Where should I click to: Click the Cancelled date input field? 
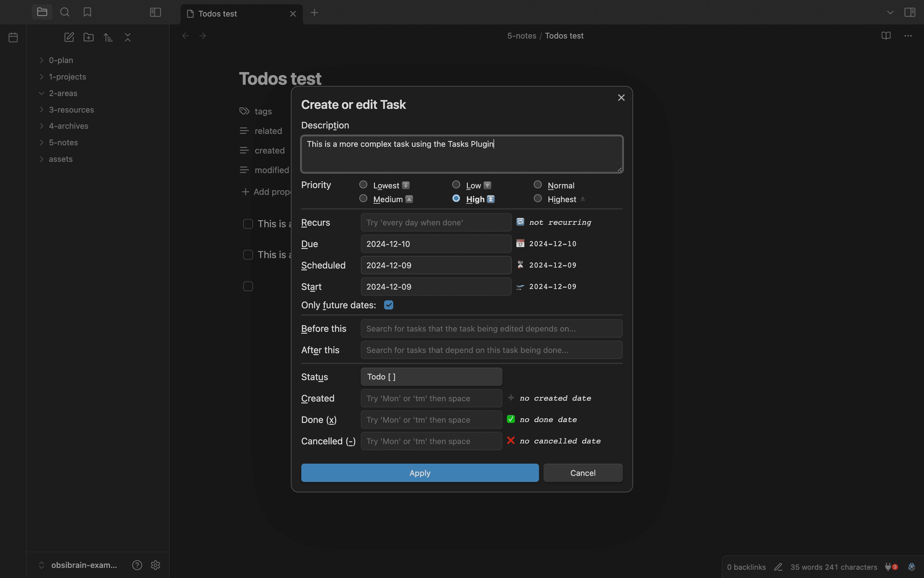(x=431, y=441)
